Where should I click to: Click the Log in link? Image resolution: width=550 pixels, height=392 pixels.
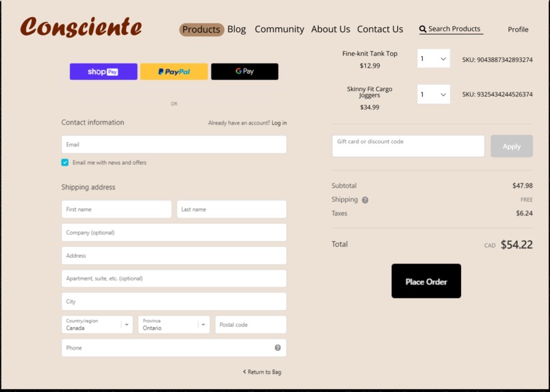[x=279, y=123]
